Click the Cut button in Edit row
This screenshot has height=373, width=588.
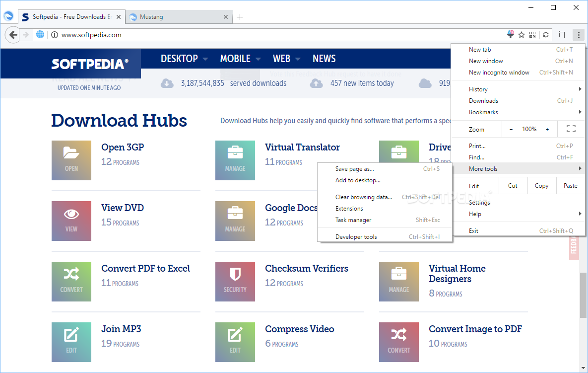[513, 186]
